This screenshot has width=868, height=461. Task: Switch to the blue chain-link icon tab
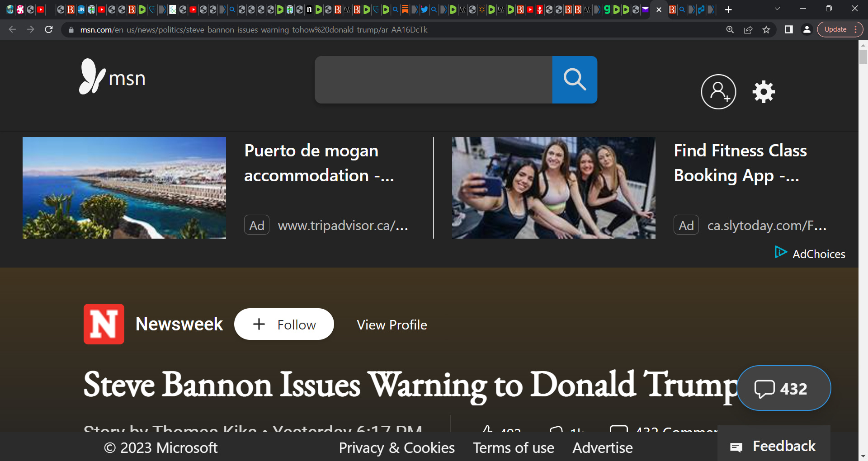click(701, 9)
